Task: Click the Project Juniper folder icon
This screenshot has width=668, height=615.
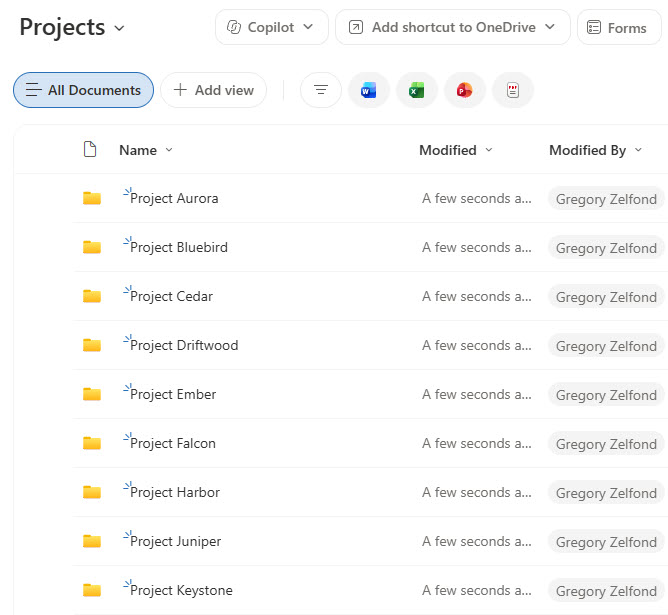Action: click(92, 541)
